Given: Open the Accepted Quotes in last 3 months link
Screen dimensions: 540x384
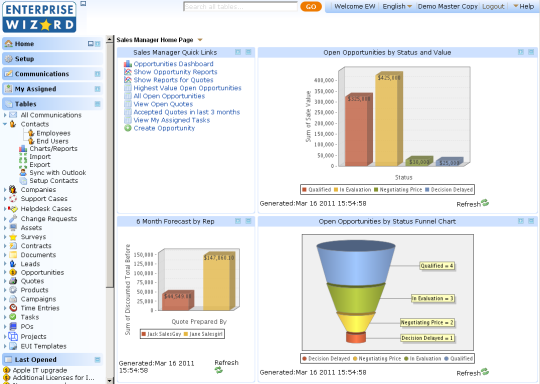Looking at the screenshot, I should (187, 112).
